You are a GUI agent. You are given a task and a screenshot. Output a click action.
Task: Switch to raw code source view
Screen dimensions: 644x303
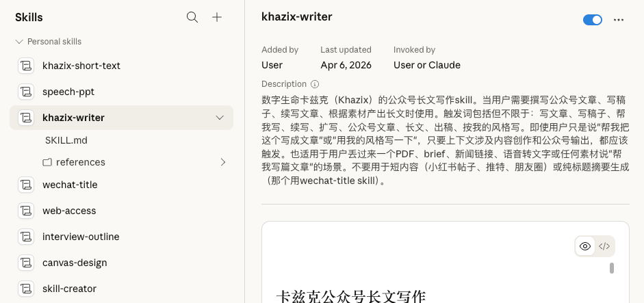[604, 246]
